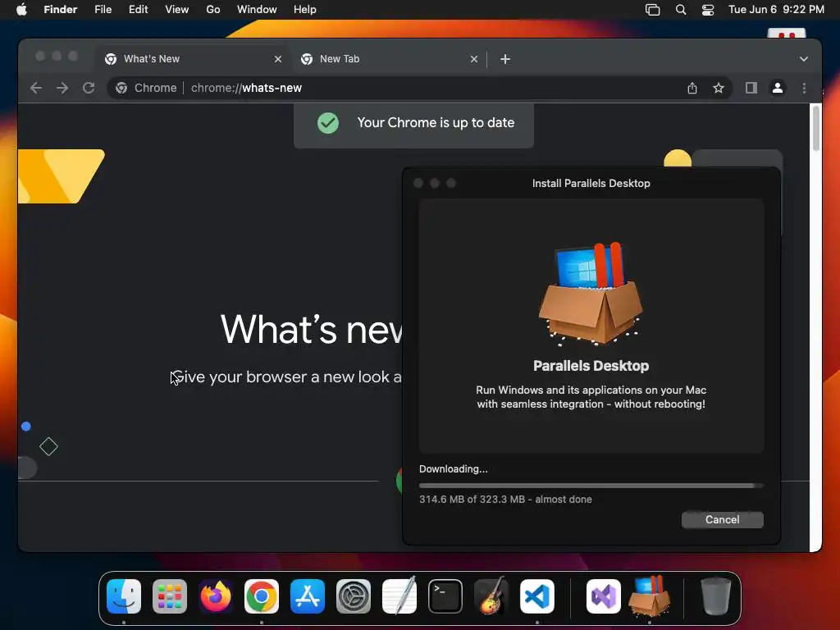Bookmark this page with the star icon
840x630 pixels.
(719, 88)
